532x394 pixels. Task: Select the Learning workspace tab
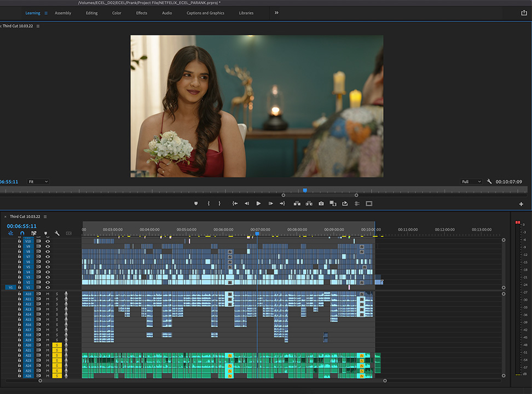[x=33, y=13]
